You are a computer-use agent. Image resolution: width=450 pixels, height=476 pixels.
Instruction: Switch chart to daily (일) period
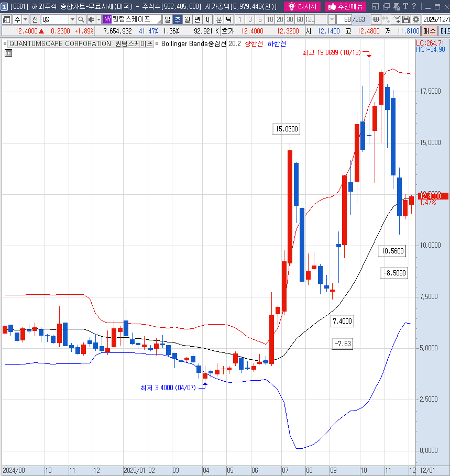167,19
